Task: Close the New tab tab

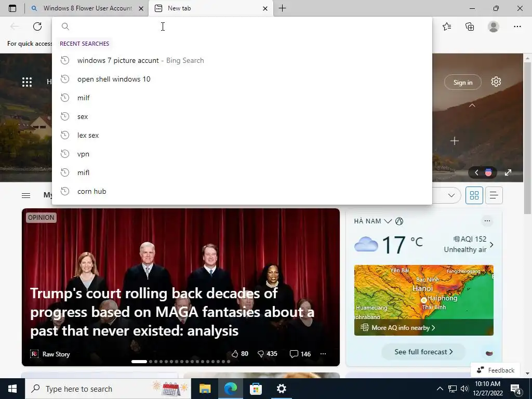Action: (x=265, y=8)
